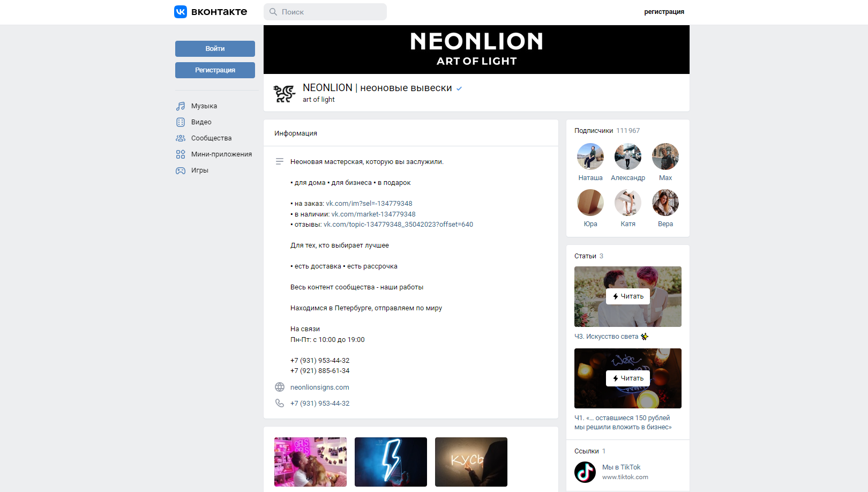Open the Mini-apps icon in sidebar
This screenshot has width=868, height=492.
pyautogui.click(x=181, y=154)
